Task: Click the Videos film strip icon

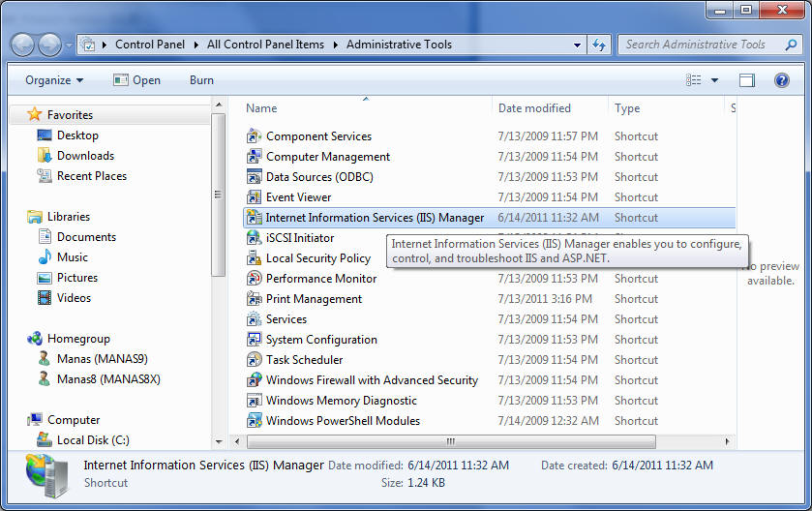Action: click(x=45, y=298)
